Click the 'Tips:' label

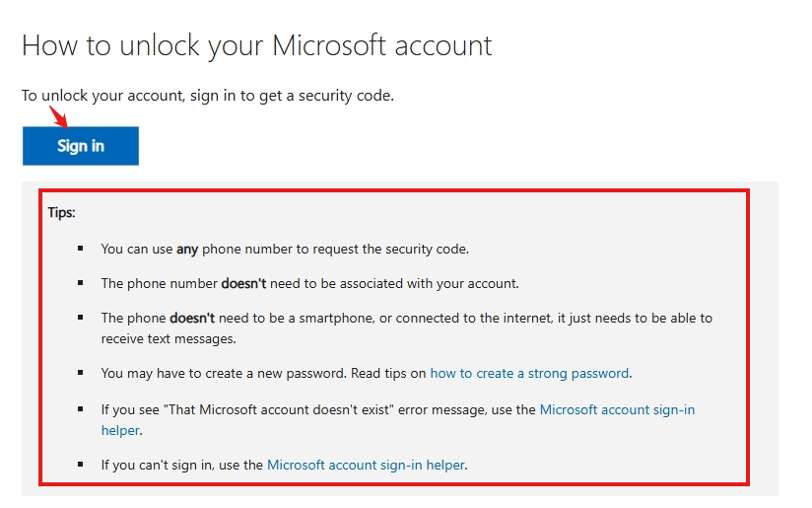[x=61, y=212]
